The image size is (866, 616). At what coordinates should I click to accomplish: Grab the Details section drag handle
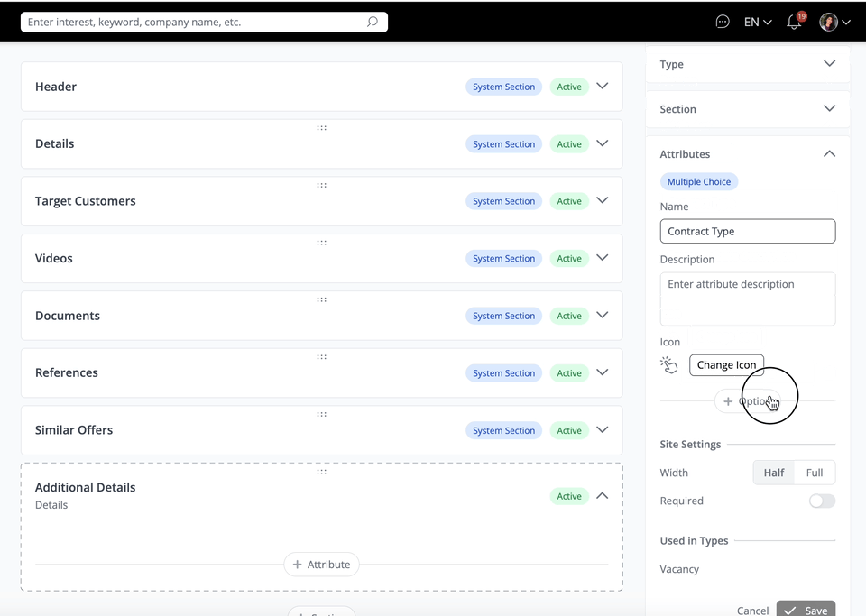pyautogui.click(x=321, y=128)
